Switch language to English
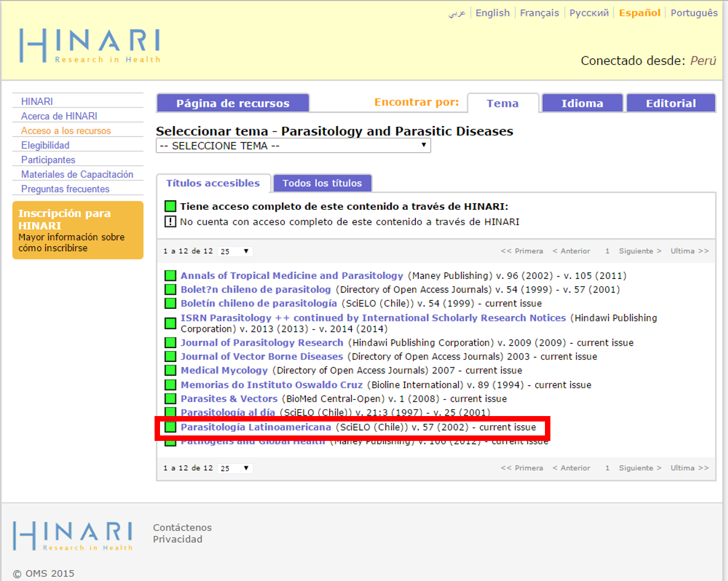 tap(493, 13)
